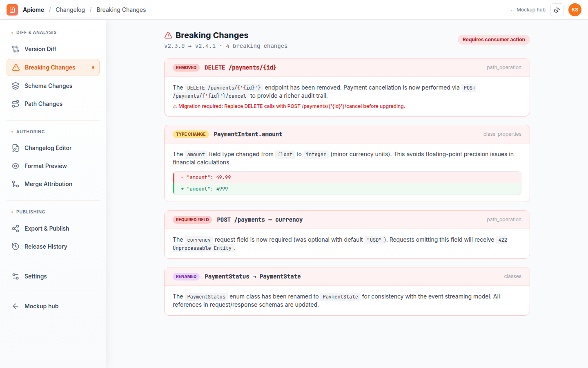588x368 pixels.
Task: Click the Merge Attribution branch icon
Action: point(16,184)
